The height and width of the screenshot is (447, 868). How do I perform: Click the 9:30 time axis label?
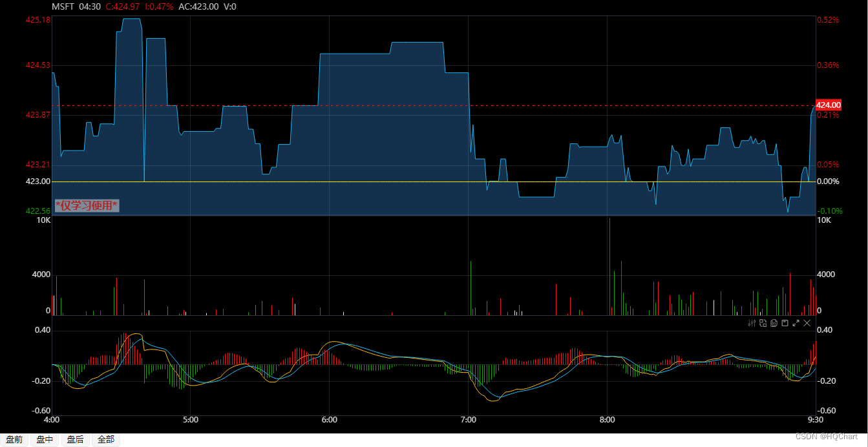pyautogui.click(x=816, y=420)
